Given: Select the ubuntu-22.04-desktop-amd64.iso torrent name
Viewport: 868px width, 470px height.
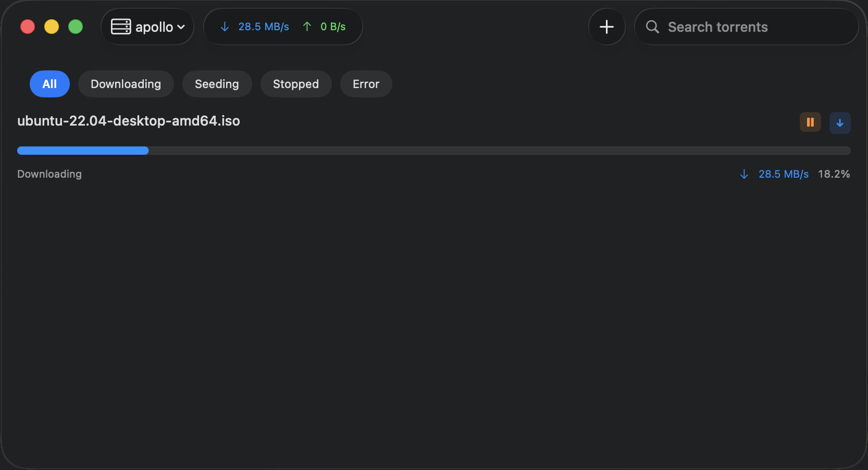Looking at the screenshot, I should pos(129,121).
